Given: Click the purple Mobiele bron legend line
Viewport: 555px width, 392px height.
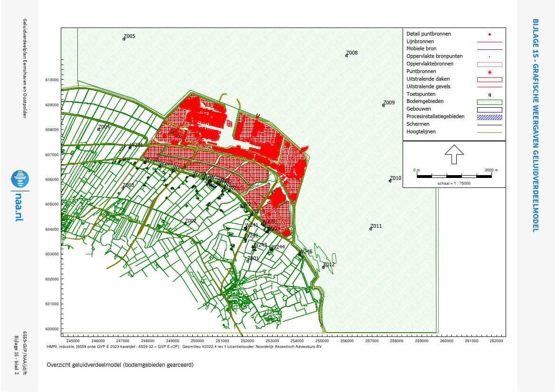Looking at the screenshot, I should click(489, 49).
